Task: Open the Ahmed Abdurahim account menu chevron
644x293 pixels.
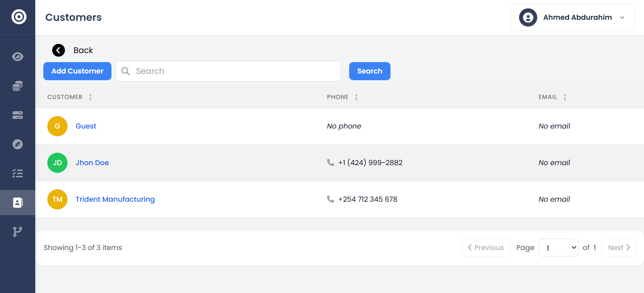Action: (622, 17)
